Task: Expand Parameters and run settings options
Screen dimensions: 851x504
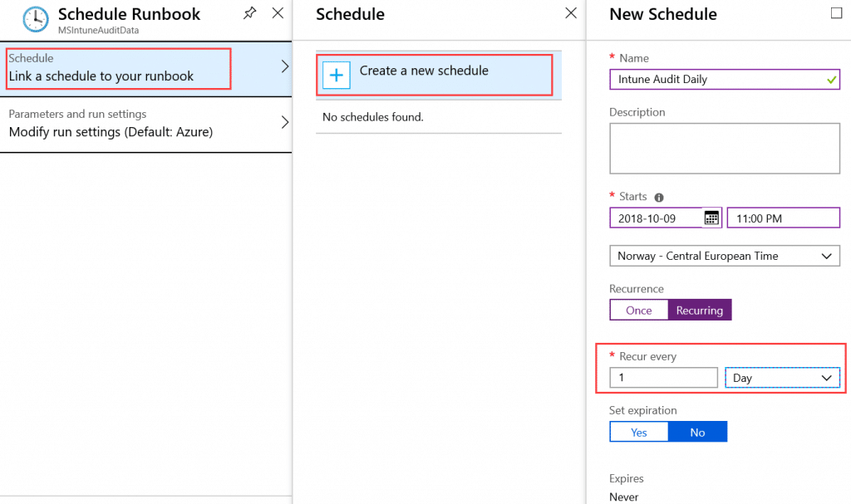Action: 146,122
